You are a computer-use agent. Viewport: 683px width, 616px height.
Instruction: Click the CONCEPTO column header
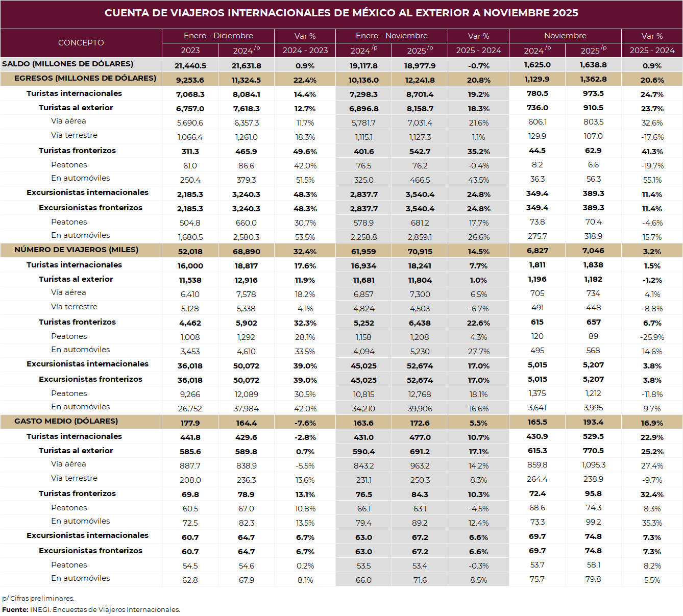81,43
